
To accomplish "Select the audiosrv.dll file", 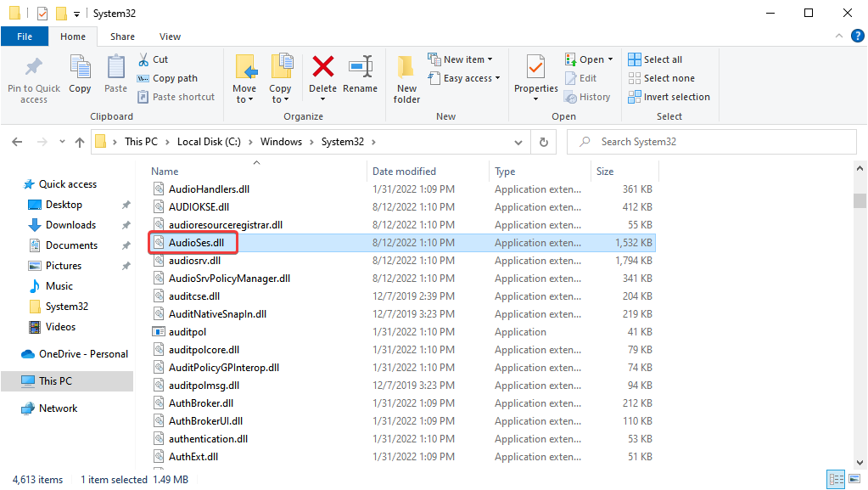I will click(194, 261).
